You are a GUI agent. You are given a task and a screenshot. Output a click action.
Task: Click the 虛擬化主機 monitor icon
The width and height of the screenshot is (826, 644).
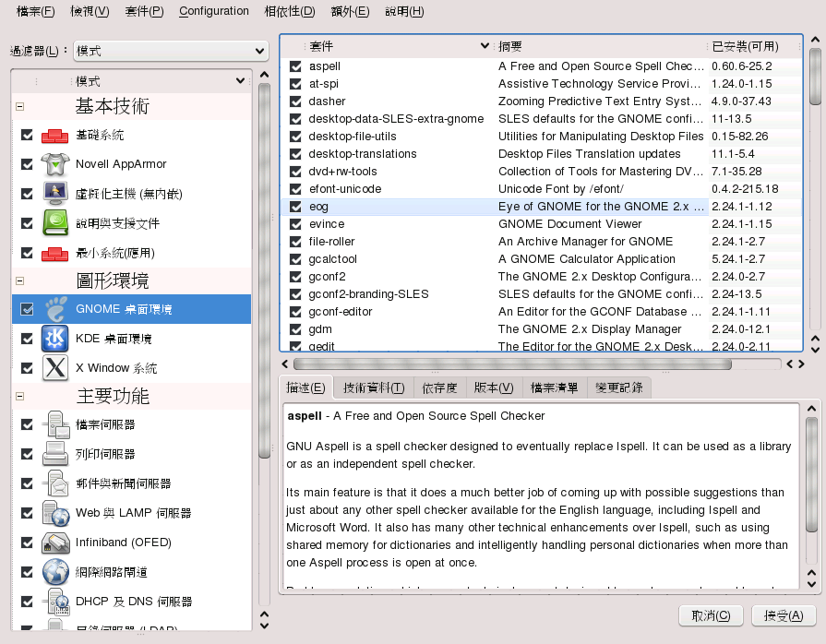pyautogui.click(x=54, y=194)
